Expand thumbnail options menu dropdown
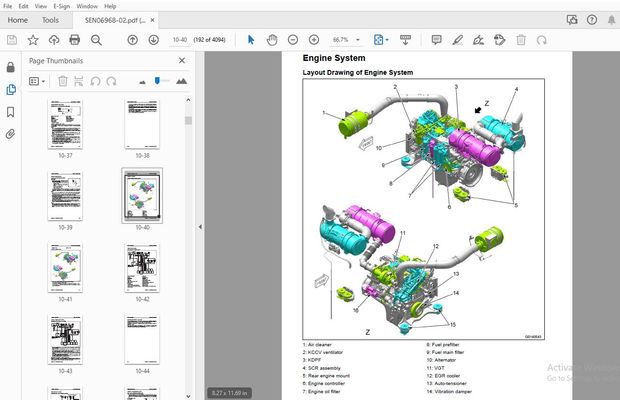Image resolution: width=620 pixels, height=400 pixels. click(x=38, y=81)
